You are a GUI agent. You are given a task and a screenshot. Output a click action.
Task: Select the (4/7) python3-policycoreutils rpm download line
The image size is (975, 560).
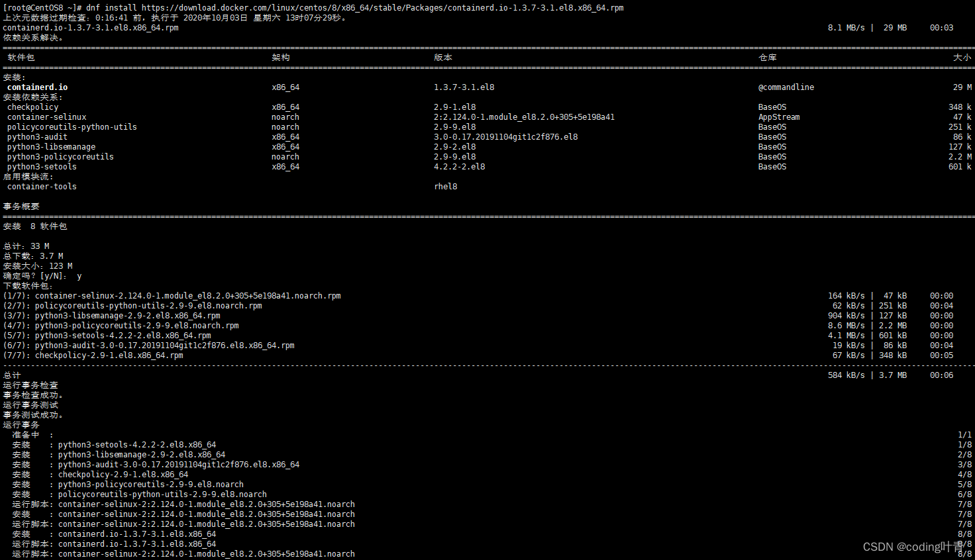(121, 326)
